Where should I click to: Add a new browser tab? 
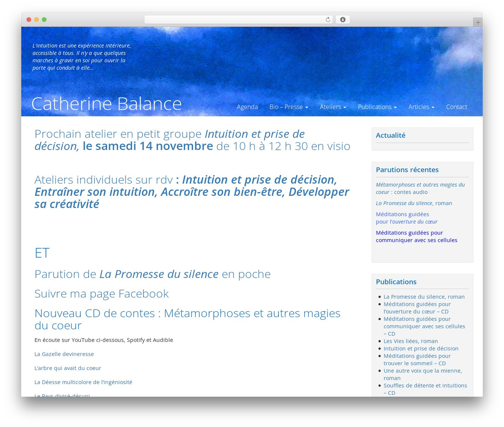pyautogui.click(x=478, y=22)
